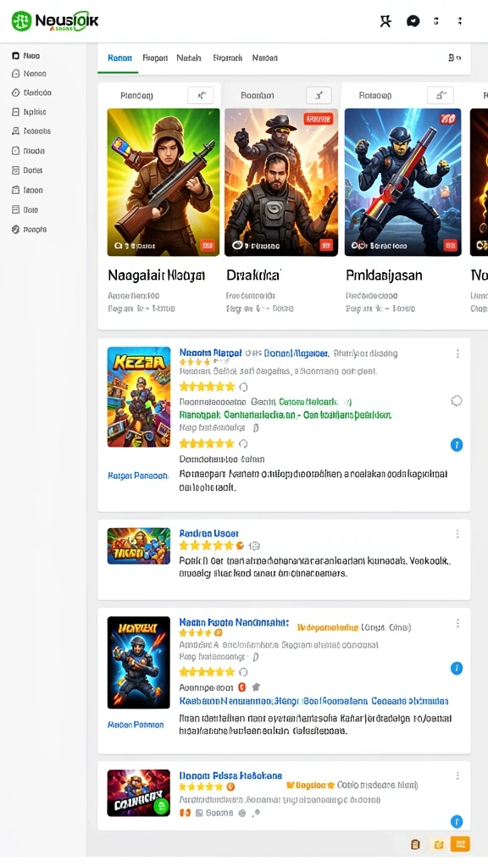Click the bottom orange button labeled 112
The image size is (488, 868).
click(x=460, y=844)
